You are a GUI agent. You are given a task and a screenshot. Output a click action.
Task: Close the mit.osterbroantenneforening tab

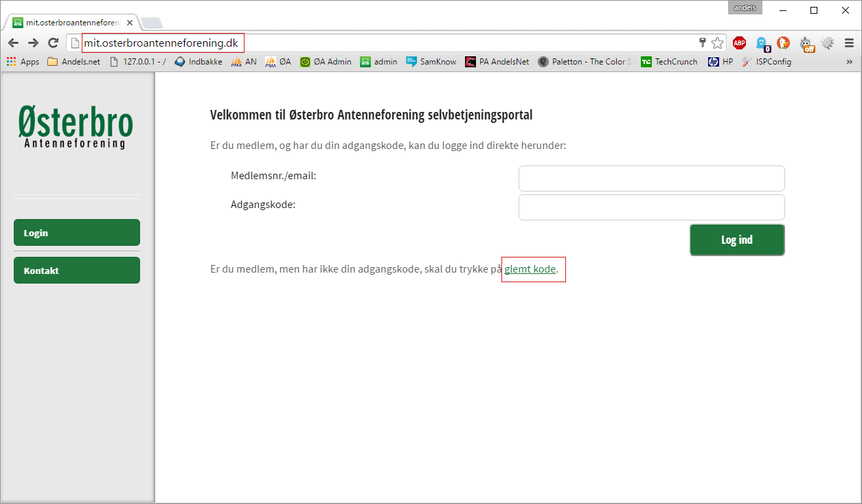point(130,23)
